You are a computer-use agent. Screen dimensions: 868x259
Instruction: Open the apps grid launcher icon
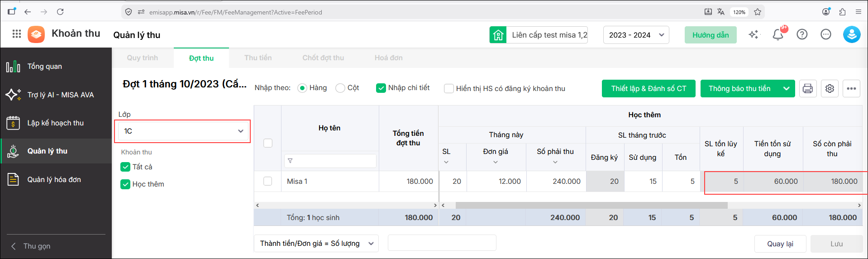(17, 34)
